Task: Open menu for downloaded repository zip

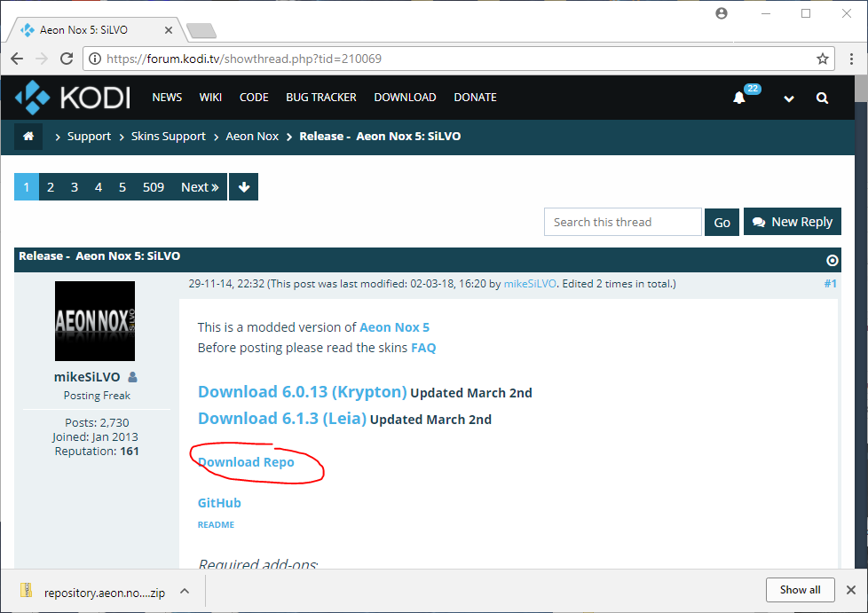Action: click(185, 591)
